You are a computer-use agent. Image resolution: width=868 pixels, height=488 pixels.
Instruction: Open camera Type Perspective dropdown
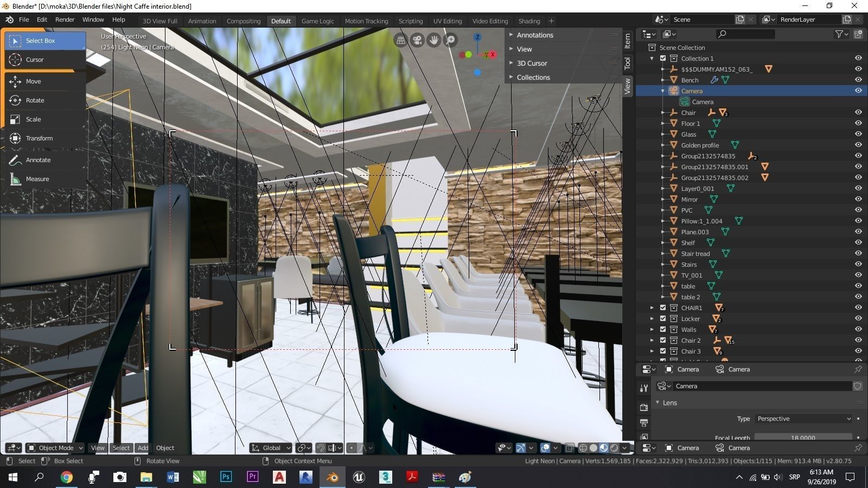tap(803, 419)
